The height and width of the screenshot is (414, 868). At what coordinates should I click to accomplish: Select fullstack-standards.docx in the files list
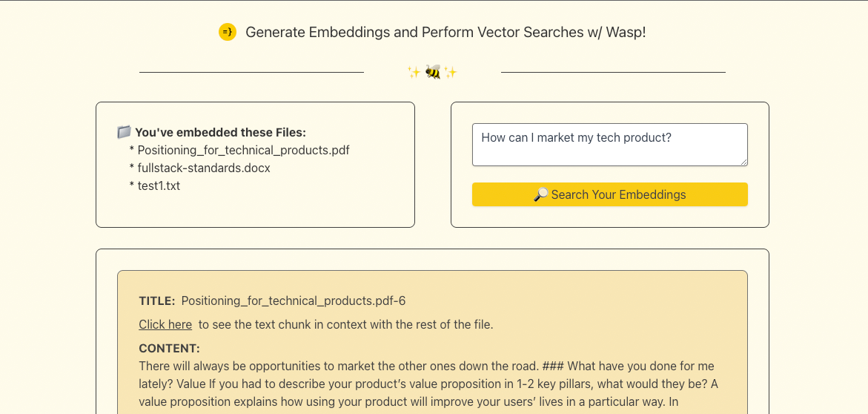[x=204, y=168]
